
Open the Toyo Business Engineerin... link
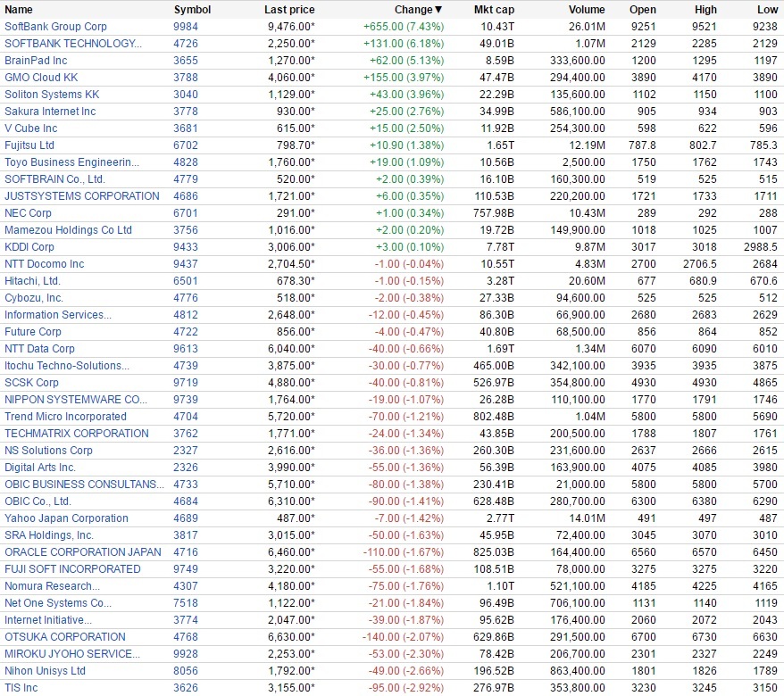(71, 162)
